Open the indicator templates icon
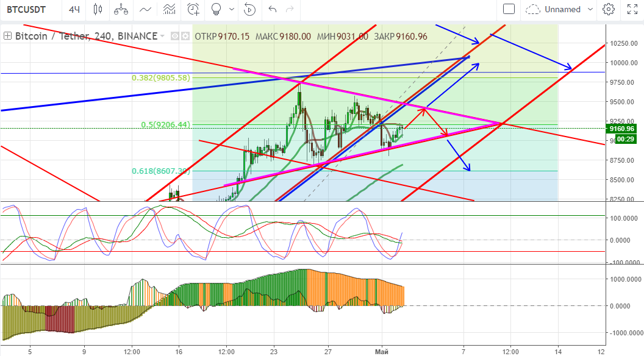Screen dimensions: 644x356 (x=170, y=9)
